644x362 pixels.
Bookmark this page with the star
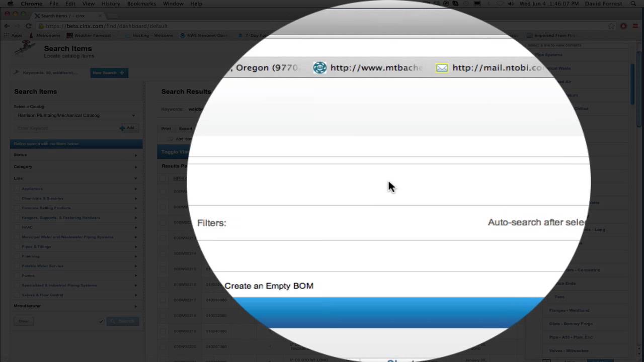point(611,26)
